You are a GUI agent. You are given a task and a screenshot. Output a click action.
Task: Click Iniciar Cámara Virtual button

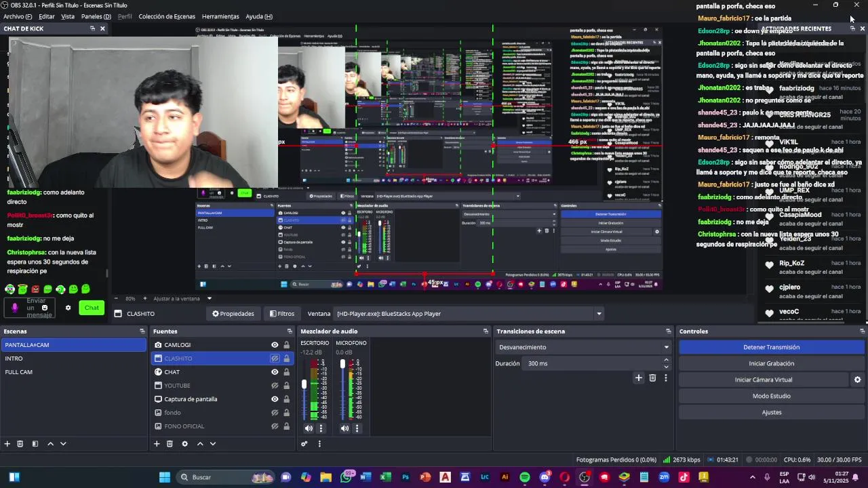[764, 380]
